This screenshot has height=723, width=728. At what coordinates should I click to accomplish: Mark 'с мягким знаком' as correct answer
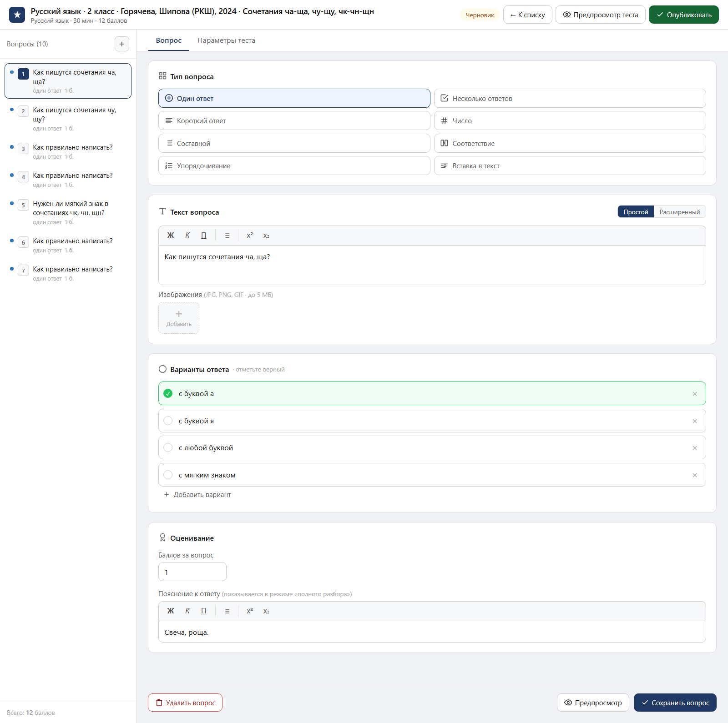click(x=168, y=475)
